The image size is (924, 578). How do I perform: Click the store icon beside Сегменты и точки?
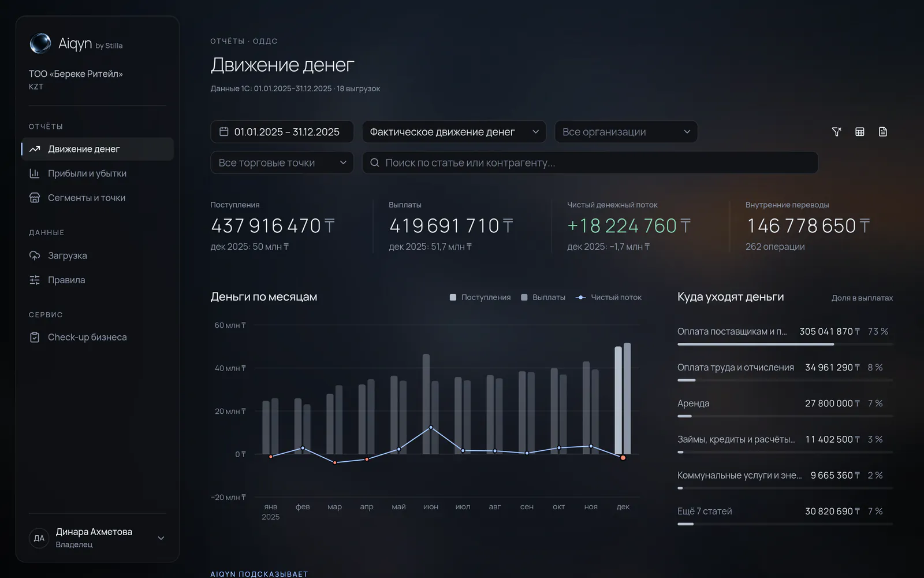35,198
